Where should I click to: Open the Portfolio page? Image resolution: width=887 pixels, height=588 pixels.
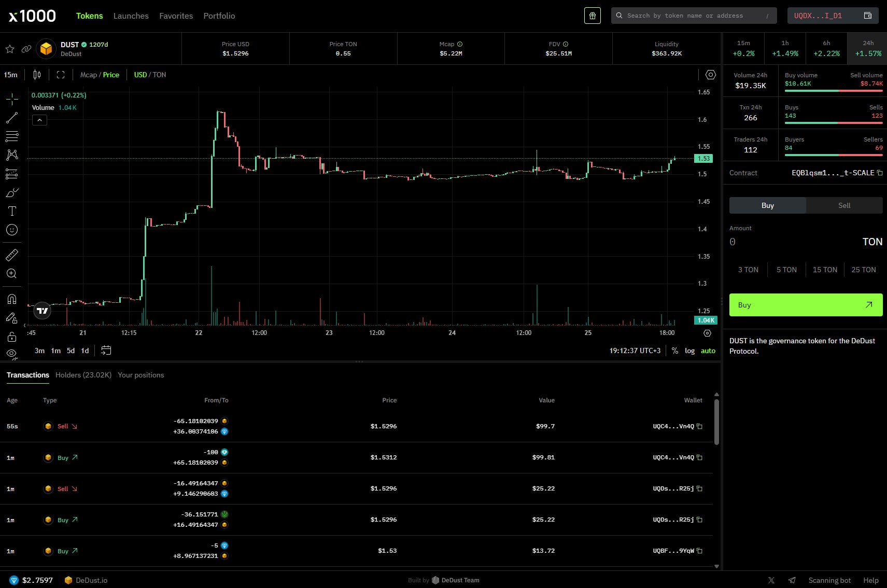coord(219,16)
